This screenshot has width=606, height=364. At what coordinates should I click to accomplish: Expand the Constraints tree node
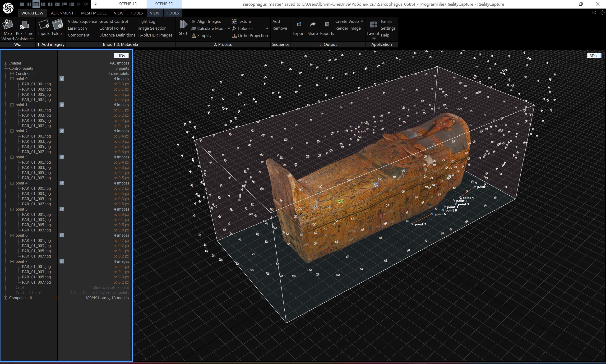(12, 74)
